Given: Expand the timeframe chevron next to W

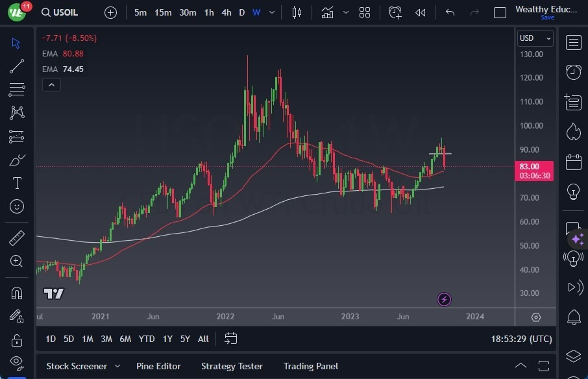Looking at the screenshot, I should (271, 12).
